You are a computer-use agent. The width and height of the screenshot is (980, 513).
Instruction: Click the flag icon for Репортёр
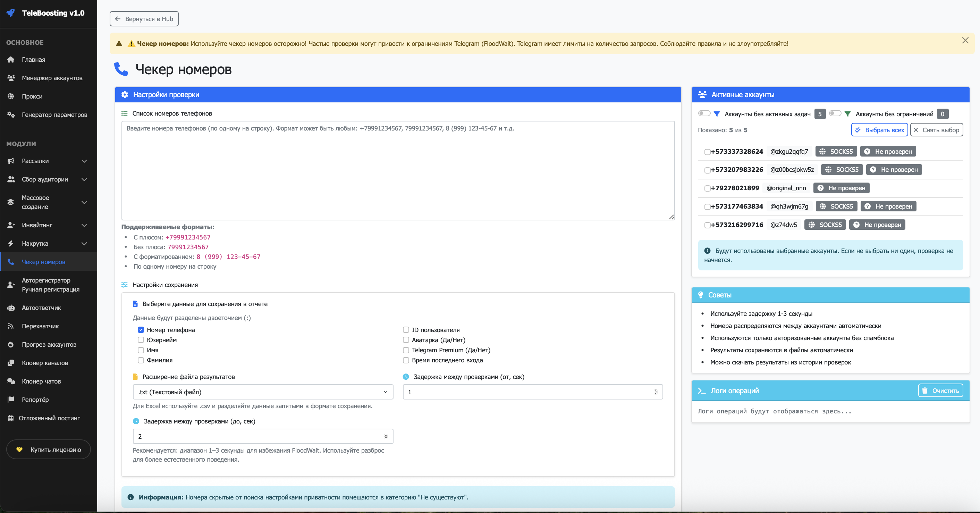(x=11, y=400)
